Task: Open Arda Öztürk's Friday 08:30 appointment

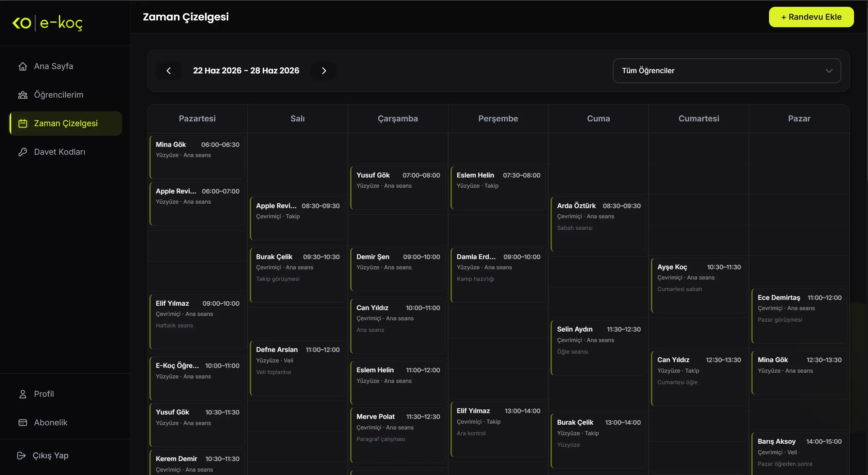Action: (x=598, y=224)
